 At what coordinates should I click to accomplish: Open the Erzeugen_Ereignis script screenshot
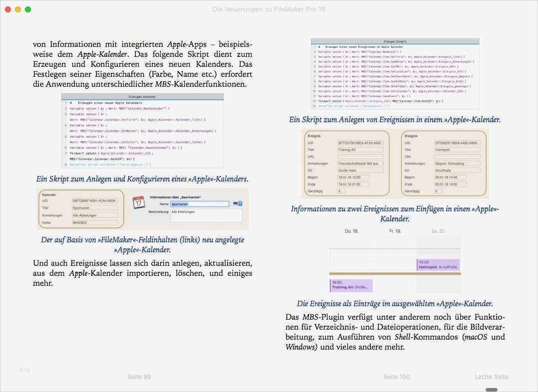pyautogui.click(x=395, y=74)
